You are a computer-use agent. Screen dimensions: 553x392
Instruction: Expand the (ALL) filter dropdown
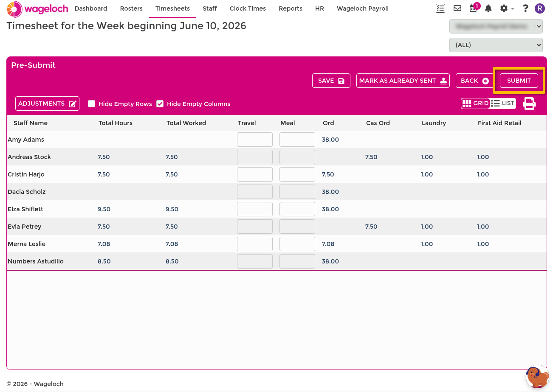(496, 45)
